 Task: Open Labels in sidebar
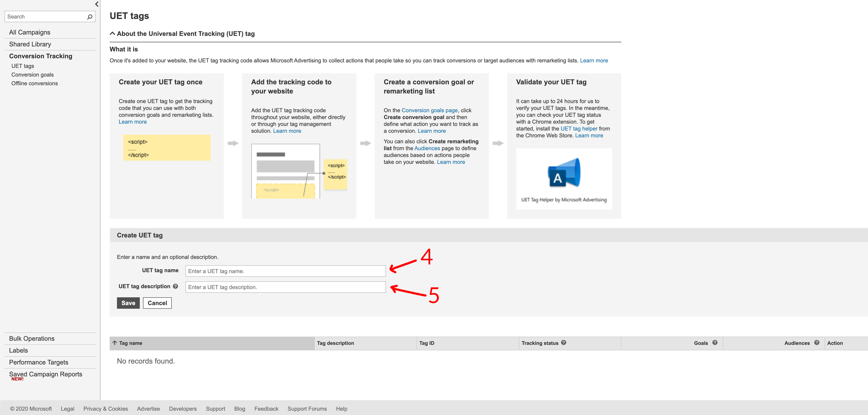coord(19,350)
